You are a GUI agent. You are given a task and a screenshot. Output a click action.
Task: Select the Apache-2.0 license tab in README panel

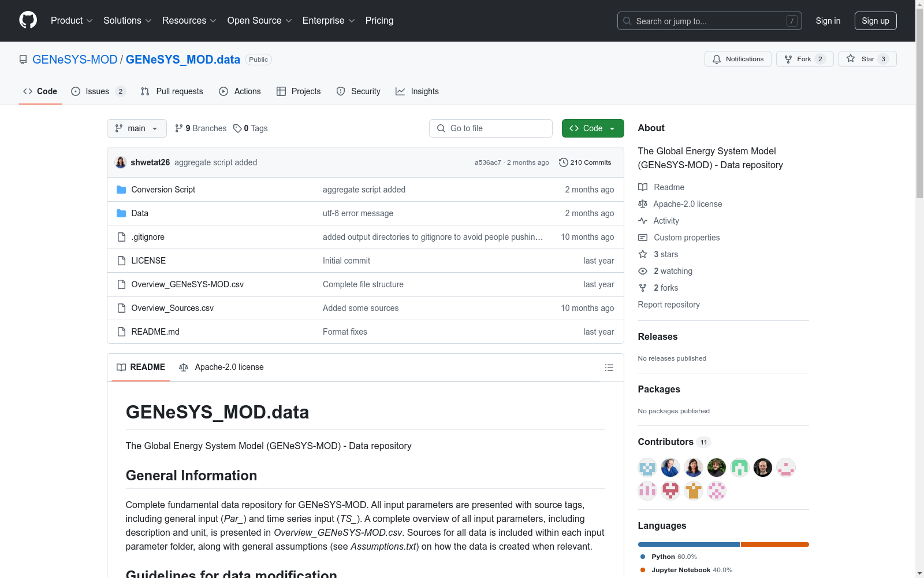pyautogui.click(x=221, y=367)
